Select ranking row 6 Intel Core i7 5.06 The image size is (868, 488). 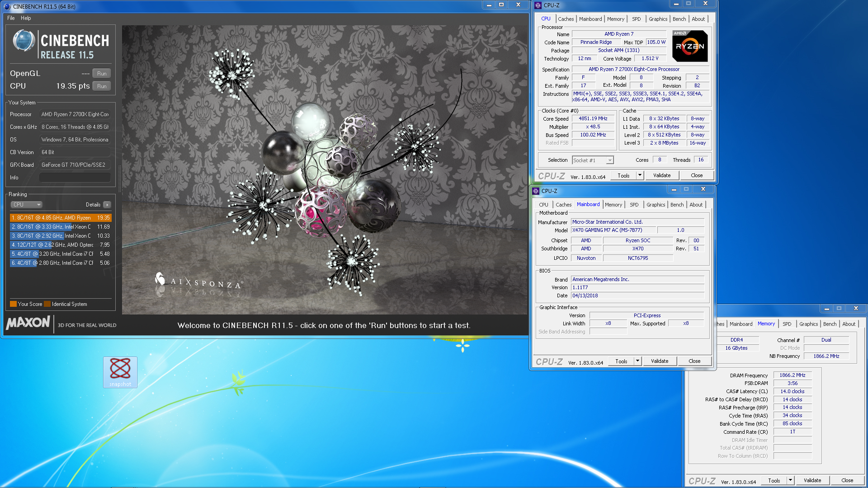click(x=61, y=263)
